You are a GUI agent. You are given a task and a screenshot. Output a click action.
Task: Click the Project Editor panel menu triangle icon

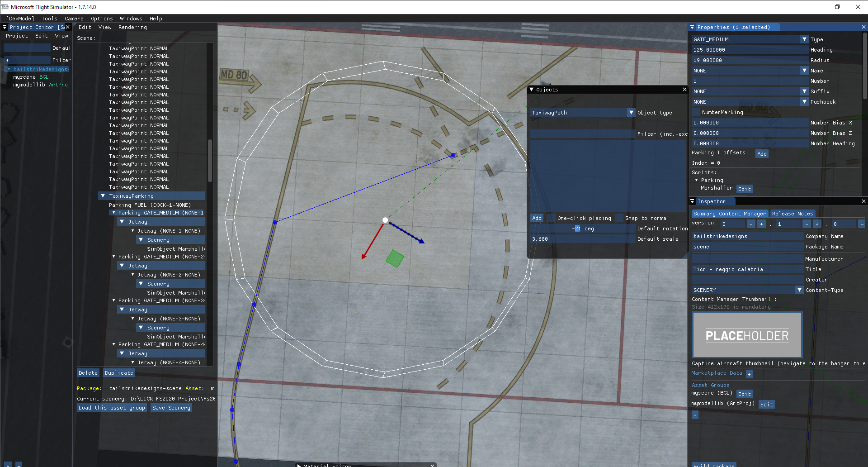click(x=5, y=27)
